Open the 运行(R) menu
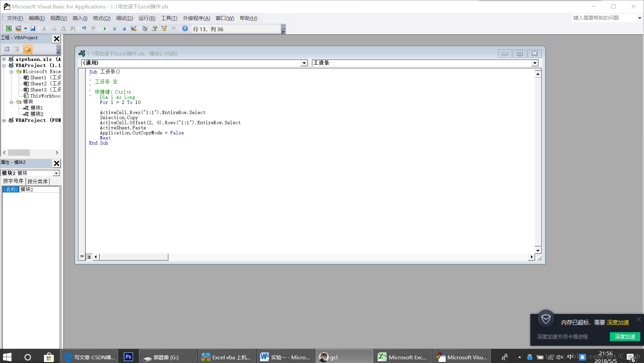Image resolution: width=644 pixels, height=363 pixels. [147, 18]
